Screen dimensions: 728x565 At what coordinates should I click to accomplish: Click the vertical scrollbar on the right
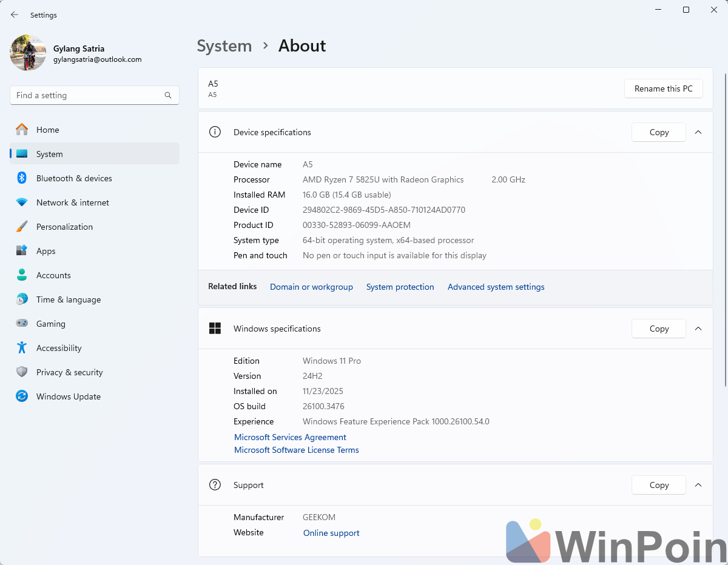tap(725, 230)
